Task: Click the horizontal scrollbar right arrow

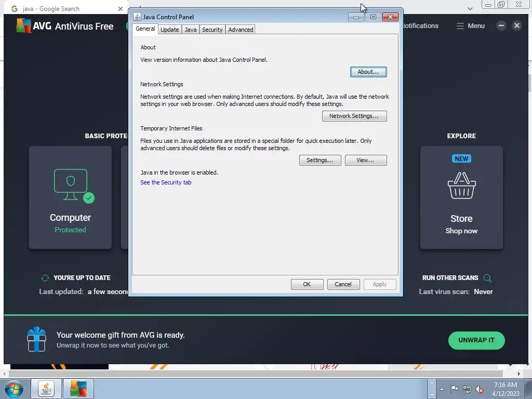Action: [x=518, y=374]
